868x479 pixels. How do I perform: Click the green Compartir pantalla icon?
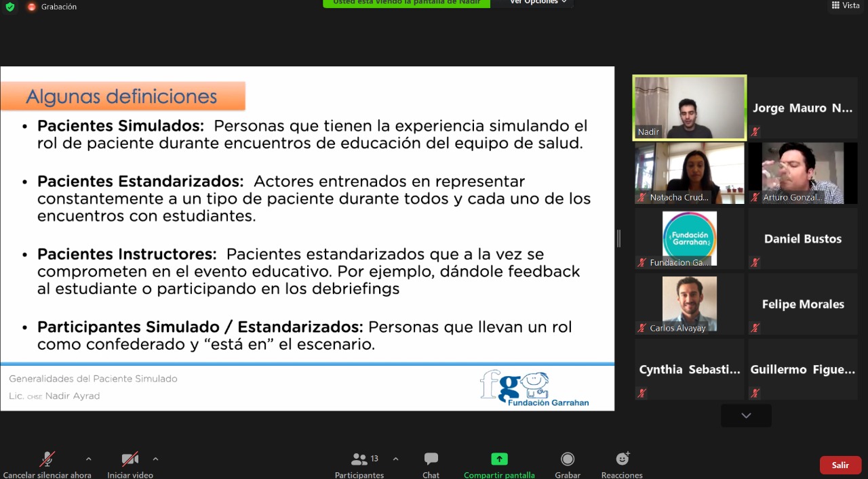(499, 459)
